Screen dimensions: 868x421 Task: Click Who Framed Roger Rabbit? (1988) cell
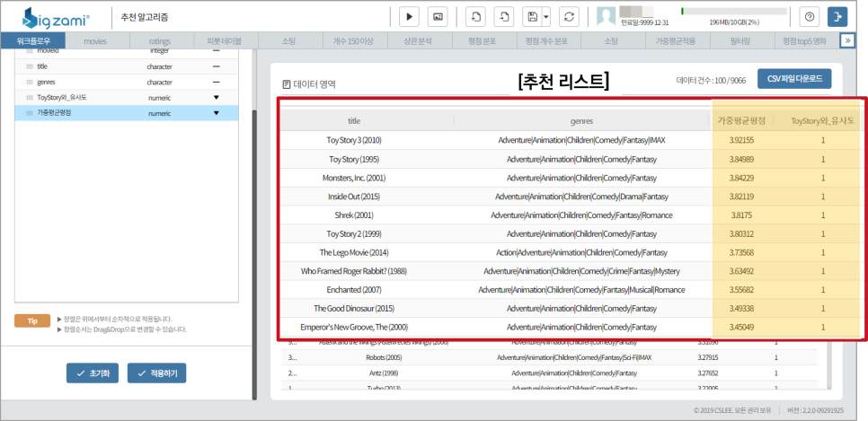coord(354,271)
